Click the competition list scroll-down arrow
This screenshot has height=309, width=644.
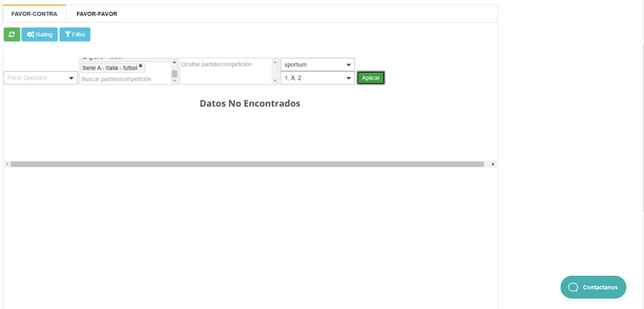(x=175, y=80)
